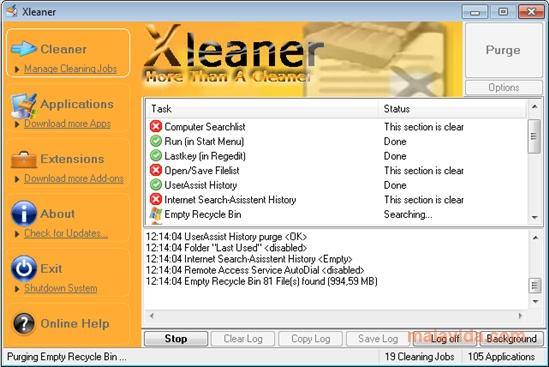Click log horizontal scrollbar left arrow

(x=152, y=316)
